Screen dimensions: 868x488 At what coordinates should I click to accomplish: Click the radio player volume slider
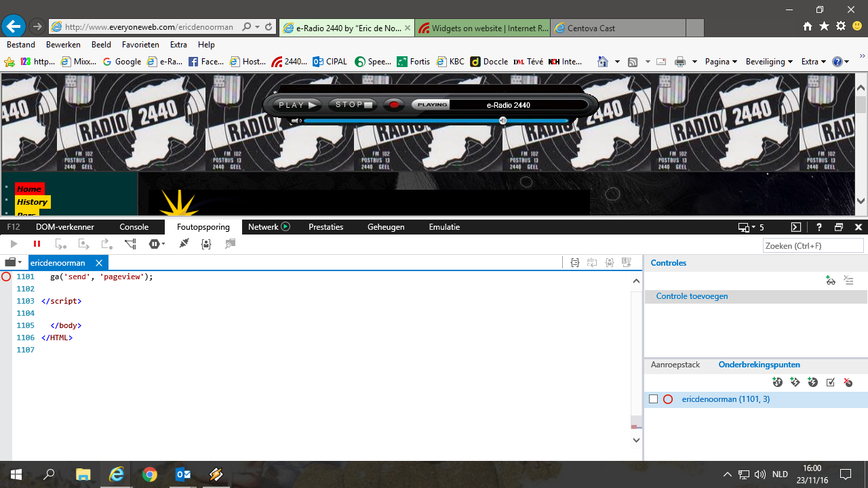434,121
